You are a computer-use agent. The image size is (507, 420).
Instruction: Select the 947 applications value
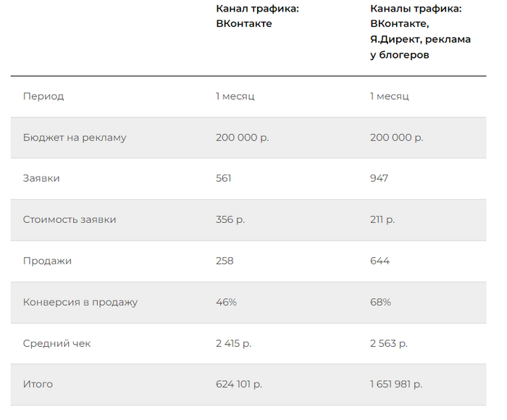point(379,178)
